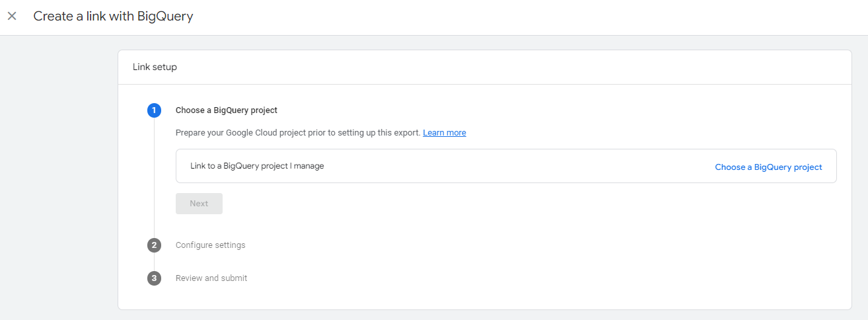Screen dimensions: 868x320
Task: Click the Link setup card header
Action: point(155,67)
